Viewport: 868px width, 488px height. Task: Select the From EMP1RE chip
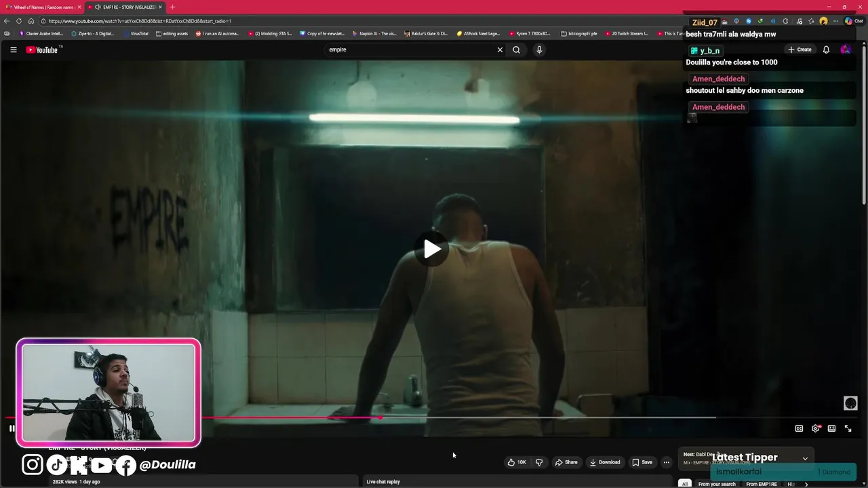click(x=762, y=484)
